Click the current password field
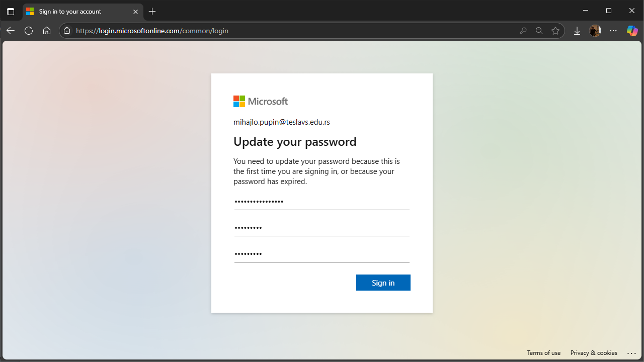644x362 pixels. coord(322,202)
